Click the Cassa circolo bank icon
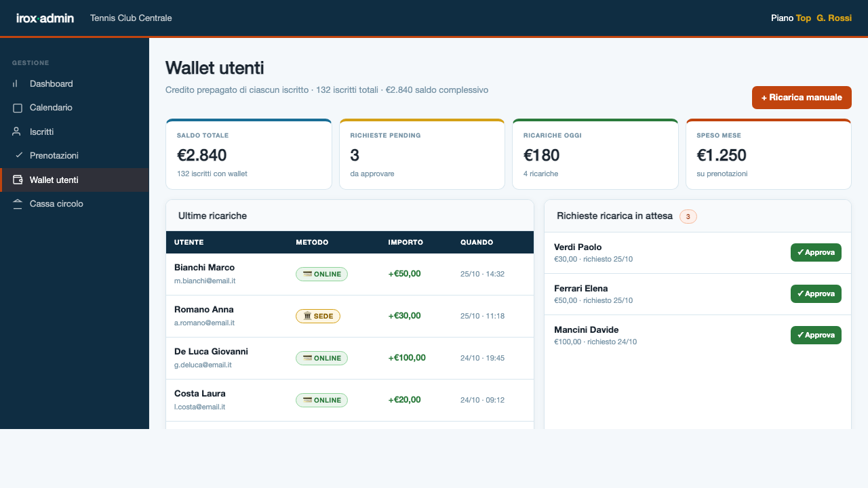Image resolution: width=868 pixels, height=488 pixels. [18, 203]
